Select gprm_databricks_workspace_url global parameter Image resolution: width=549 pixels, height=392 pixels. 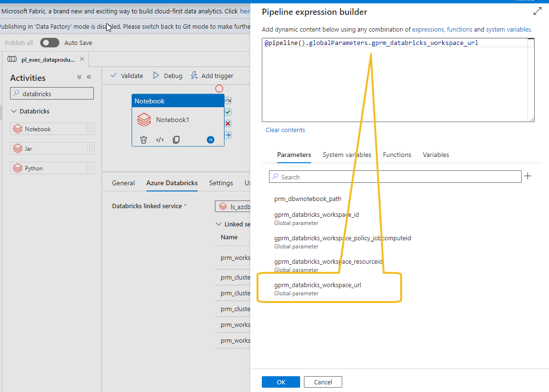tap(317, 289)
